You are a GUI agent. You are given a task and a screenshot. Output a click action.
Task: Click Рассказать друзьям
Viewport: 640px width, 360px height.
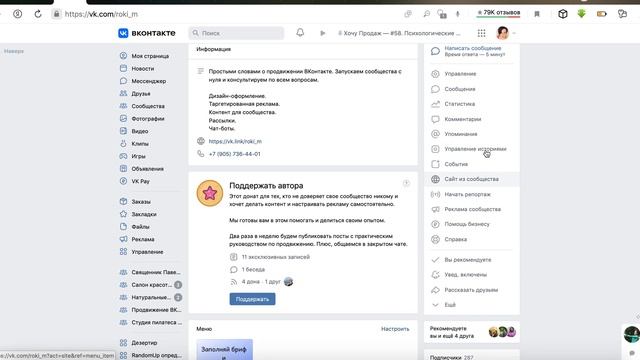coord(471,290)
